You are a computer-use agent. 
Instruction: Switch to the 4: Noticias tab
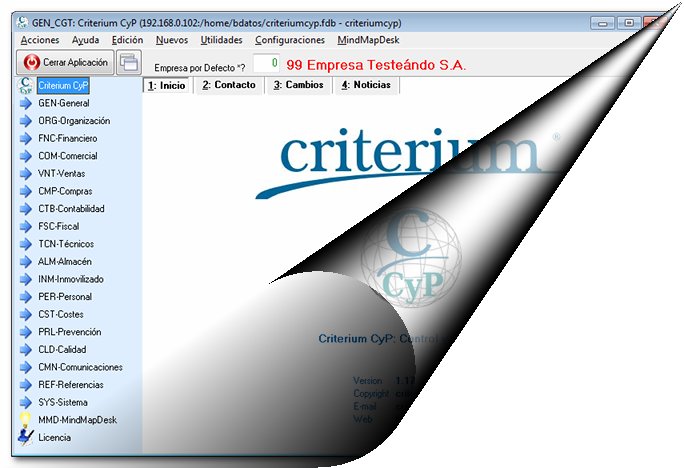pyautogui.click(x=366, y=85)
